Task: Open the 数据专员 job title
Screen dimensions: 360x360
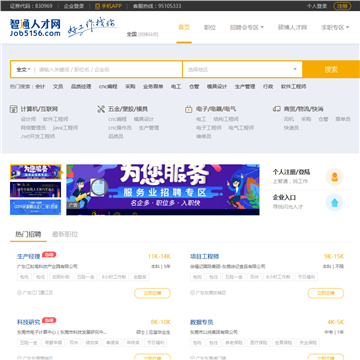Action: [202, 322]
